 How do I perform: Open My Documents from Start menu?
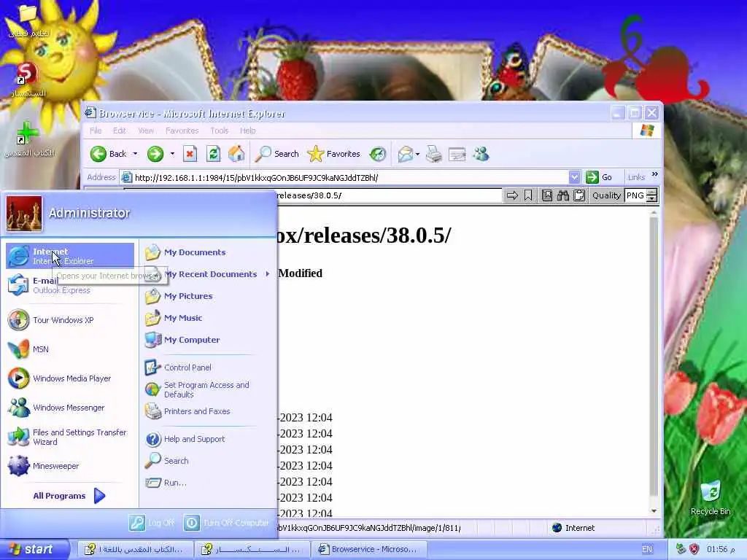tap(208, 252)
